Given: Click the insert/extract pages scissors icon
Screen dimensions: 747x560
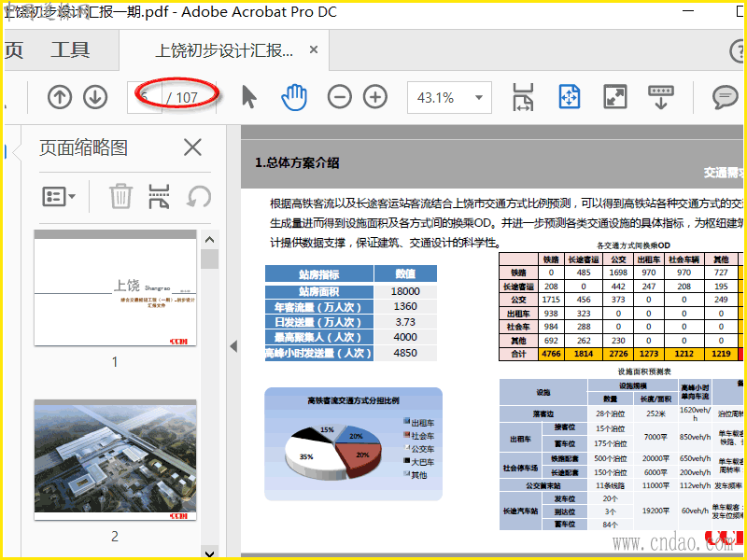Looking at the screenshot, I should (159, 196).
